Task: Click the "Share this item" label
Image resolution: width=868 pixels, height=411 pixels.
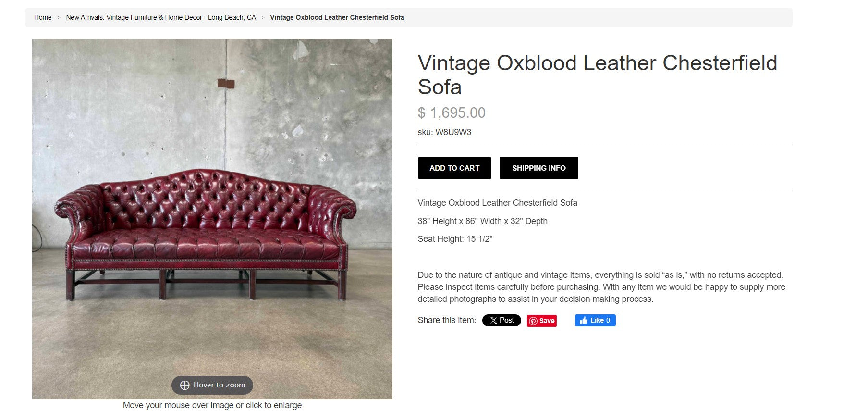Action: 447,320
